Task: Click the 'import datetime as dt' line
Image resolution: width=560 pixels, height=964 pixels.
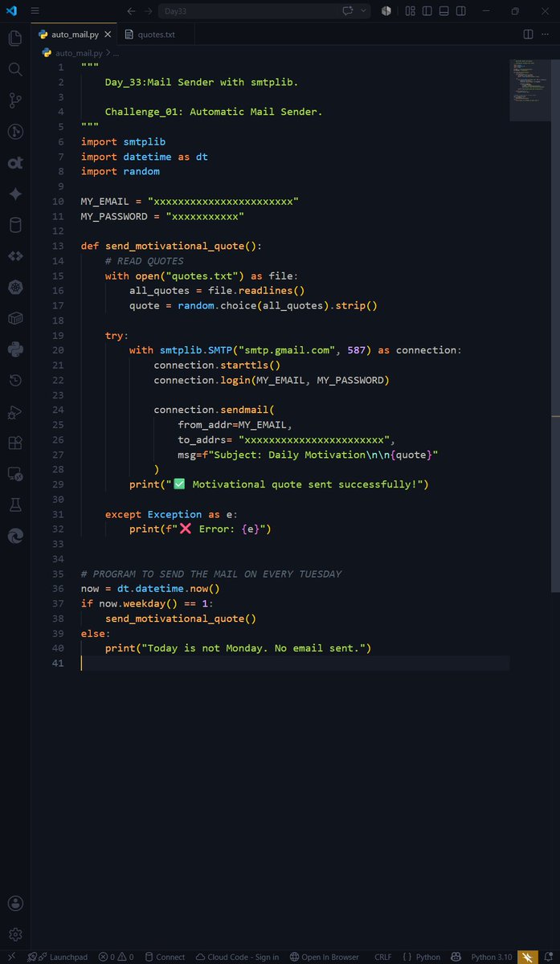Action: pos(145,157)
